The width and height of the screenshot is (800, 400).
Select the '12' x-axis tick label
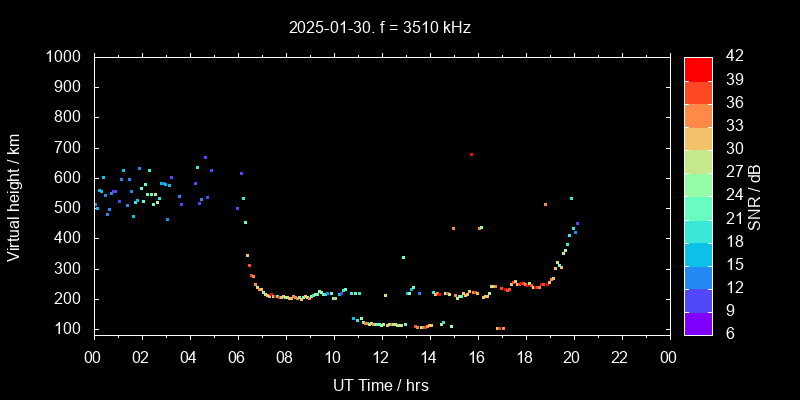tap(381, 357)
